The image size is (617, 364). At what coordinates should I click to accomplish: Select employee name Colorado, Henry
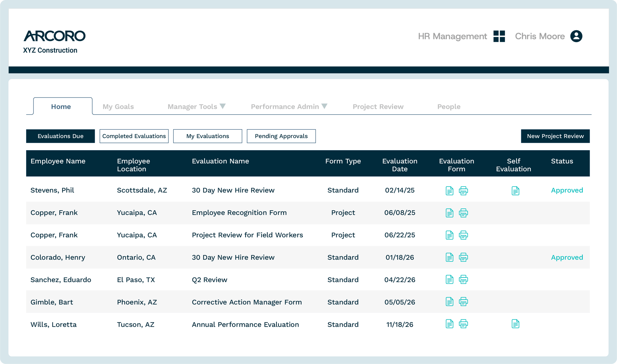click(x=58, y=257)
